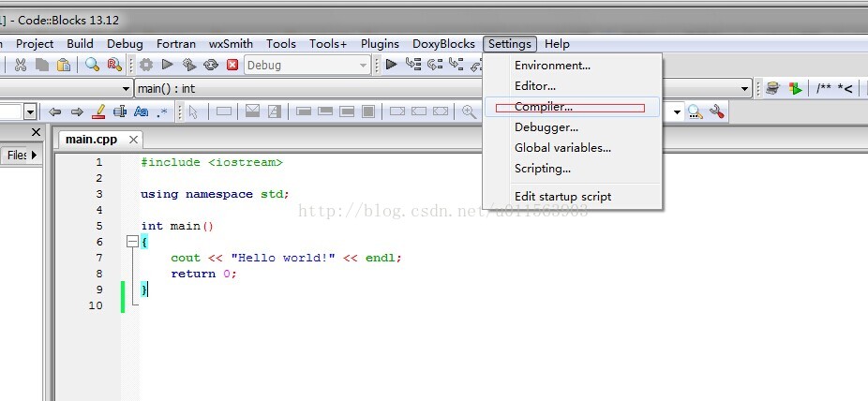Toggle the match case Aa icon
The width and height of the screenshot is (868, 401).
[141, 111]
